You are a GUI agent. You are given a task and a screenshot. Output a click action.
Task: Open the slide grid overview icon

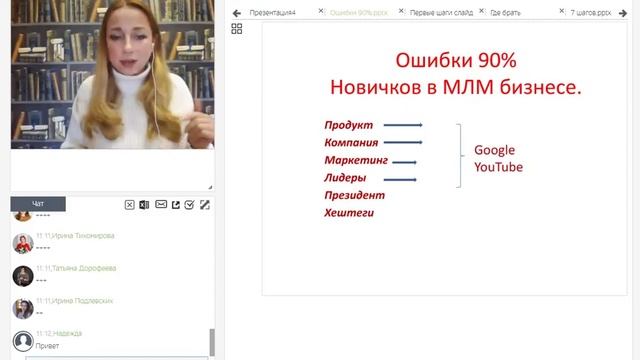coord(237,29)
